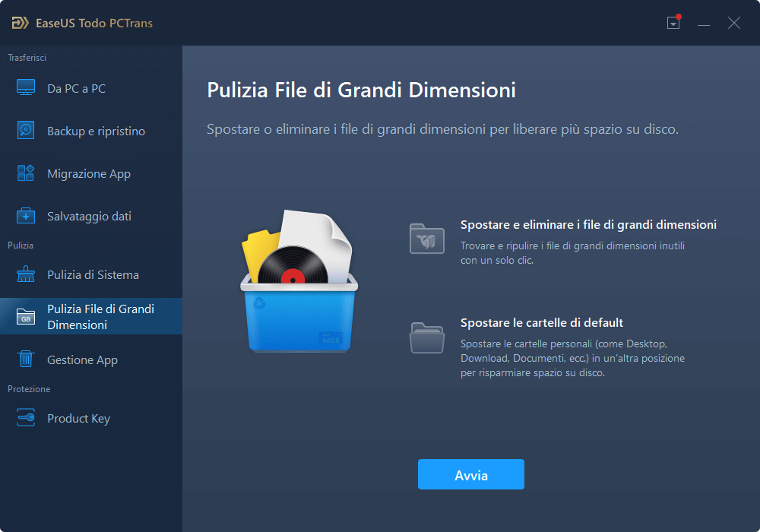Click the Salvataggio dati first-aid icon
This screenshot has height=532, width=760.
point(26,216)
